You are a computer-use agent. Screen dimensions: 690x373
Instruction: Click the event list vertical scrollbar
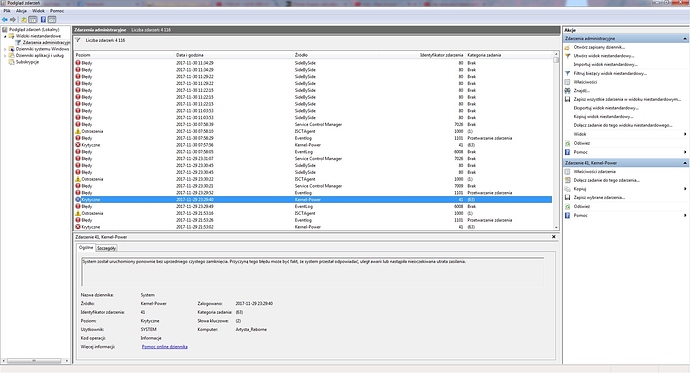point(556,141)
